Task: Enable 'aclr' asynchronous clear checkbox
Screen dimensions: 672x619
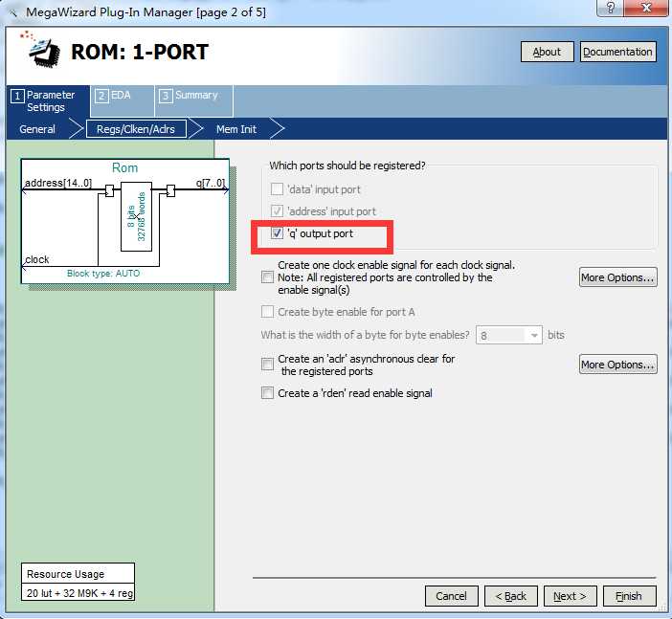Action: click(x=267, y=365)
